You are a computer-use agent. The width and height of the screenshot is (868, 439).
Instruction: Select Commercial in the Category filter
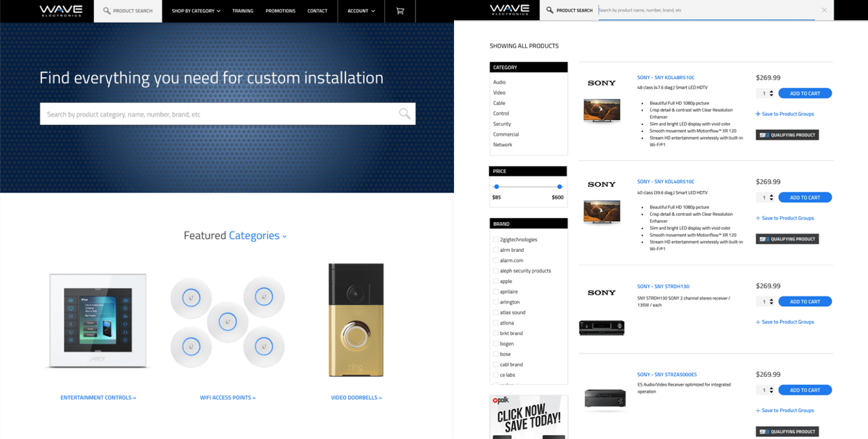coord(506,134)
